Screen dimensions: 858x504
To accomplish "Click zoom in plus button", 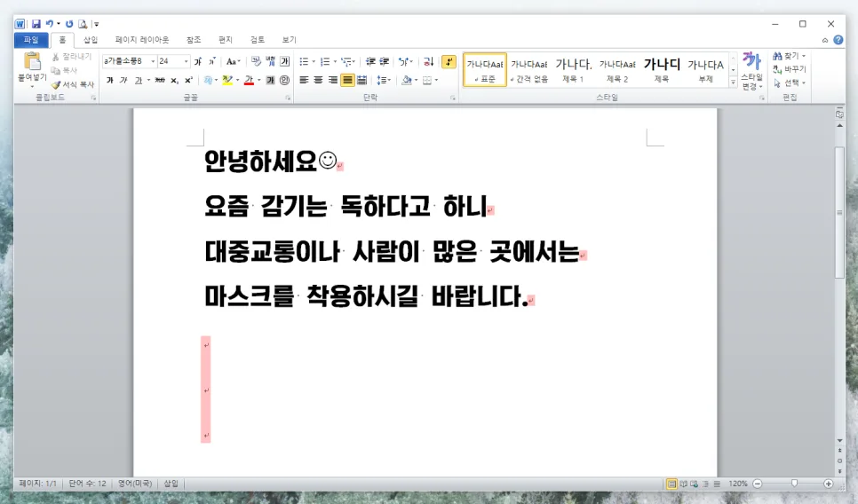I will [x=829, y=484].
